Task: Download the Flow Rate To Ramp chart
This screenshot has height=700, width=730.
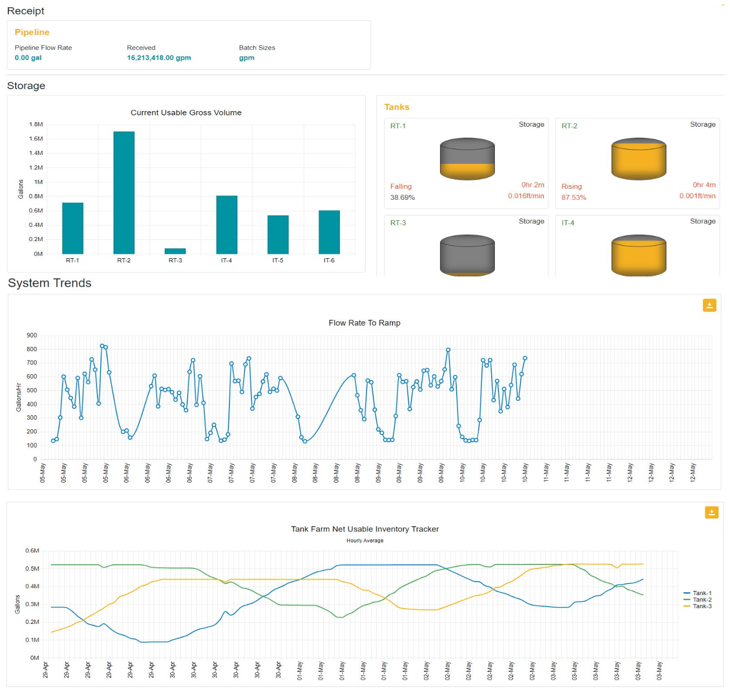Action: 709,305
